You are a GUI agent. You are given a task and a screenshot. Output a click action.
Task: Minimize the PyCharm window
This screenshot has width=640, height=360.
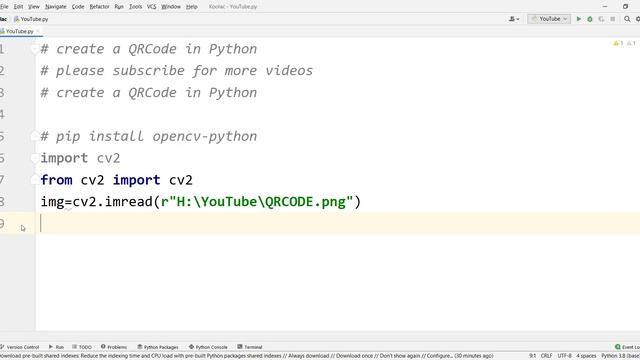click(x=605, y=7)
